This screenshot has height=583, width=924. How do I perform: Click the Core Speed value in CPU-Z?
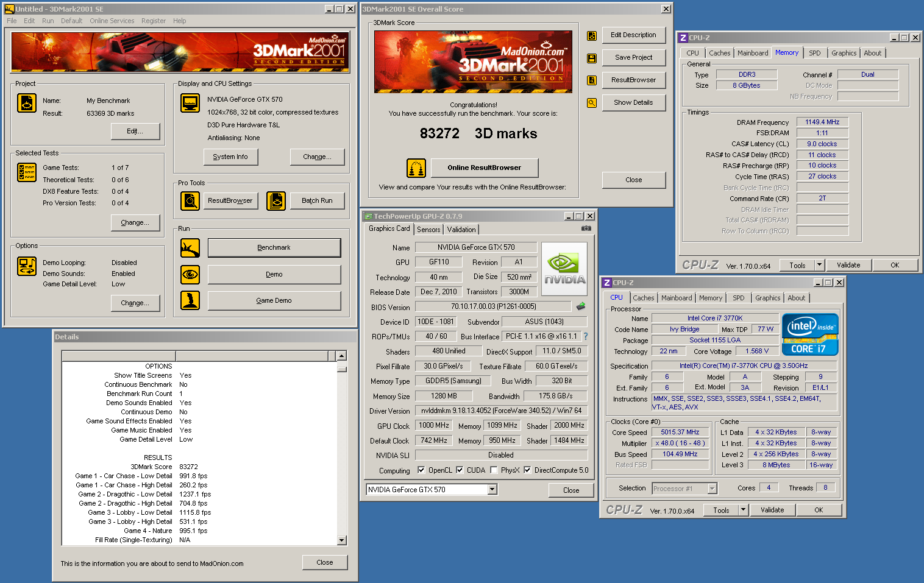click(680, 432)
